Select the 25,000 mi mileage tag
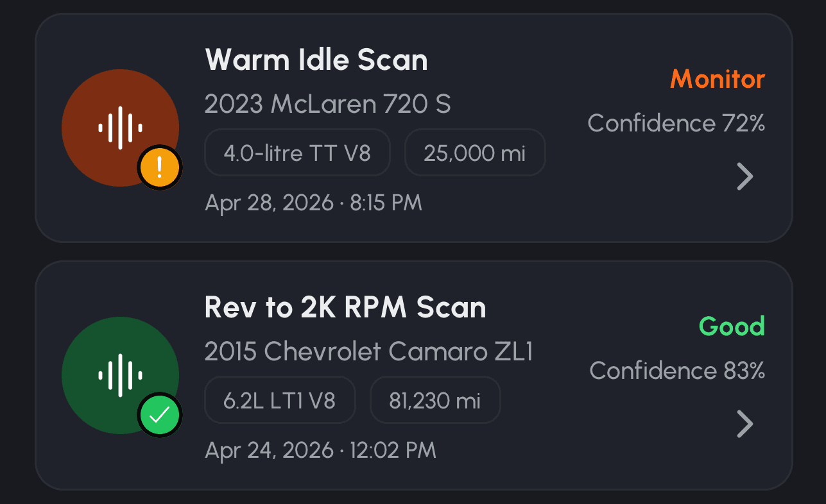Image resolution: width=826 pixels, height=504 pixels. 475,153
